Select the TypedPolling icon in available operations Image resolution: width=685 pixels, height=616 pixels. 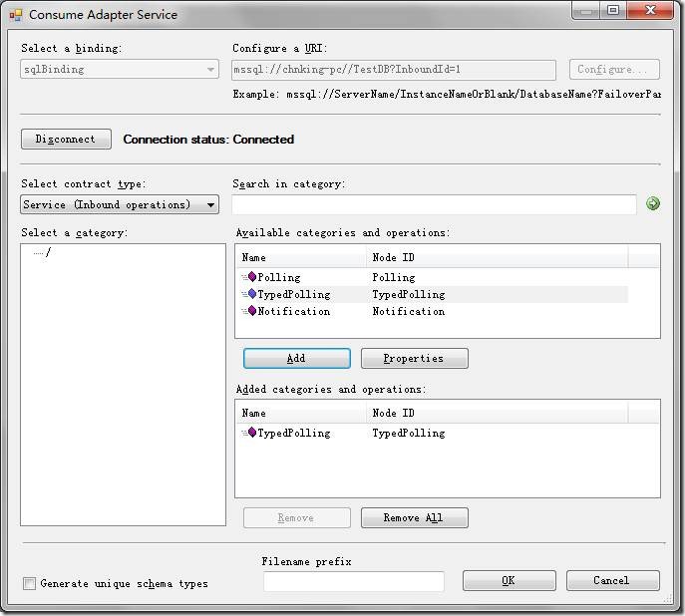251,293
